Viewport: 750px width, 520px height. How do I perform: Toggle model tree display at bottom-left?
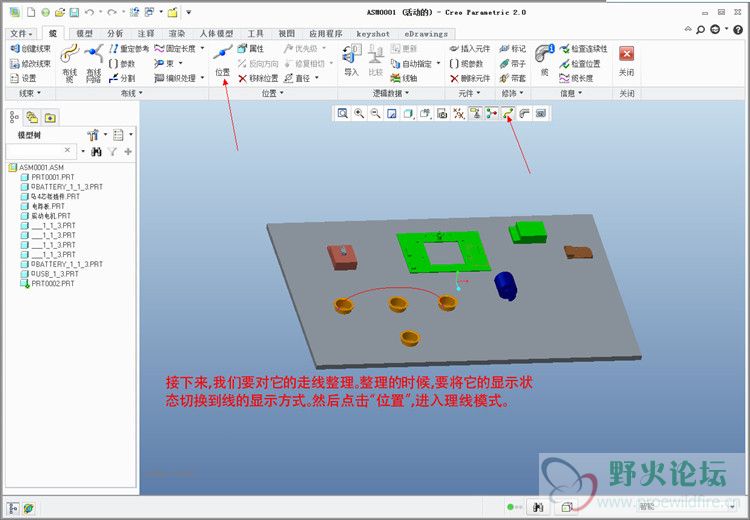pyautogui.click(x=13, y=508)
